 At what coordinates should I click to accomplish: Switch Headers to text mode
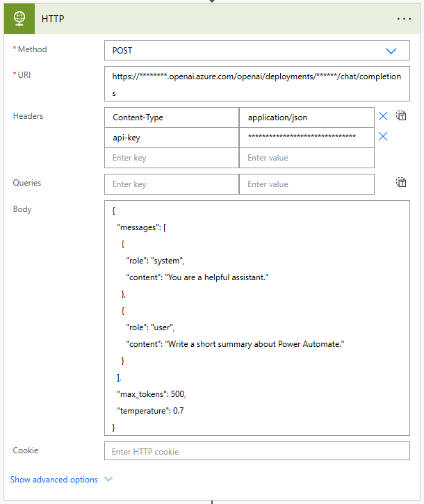click(x=401, y=116)
